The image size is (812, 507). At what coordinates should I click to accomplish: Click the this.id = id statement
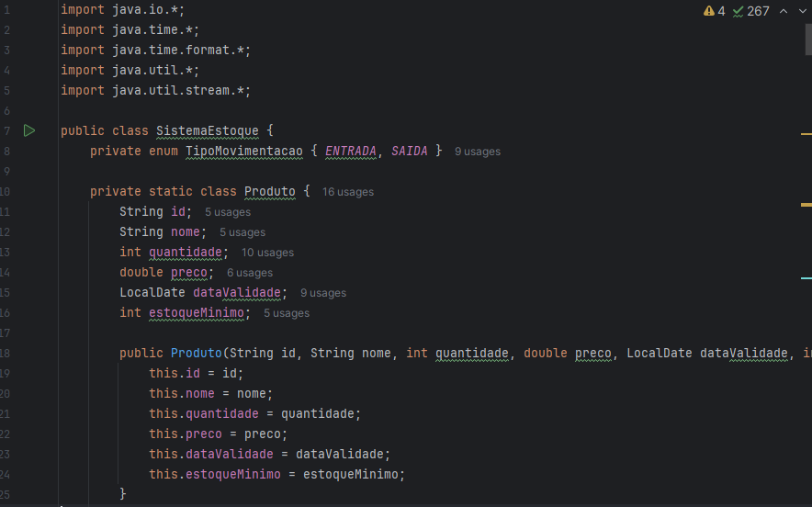(197, 374)
